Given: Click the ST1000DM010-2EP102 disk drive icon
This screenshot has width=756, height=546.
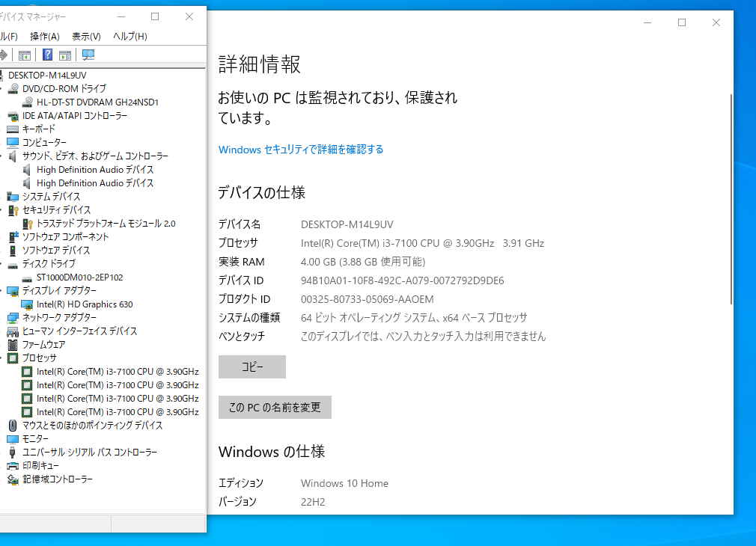Looking at the screenshot, I should coord(25,277).
